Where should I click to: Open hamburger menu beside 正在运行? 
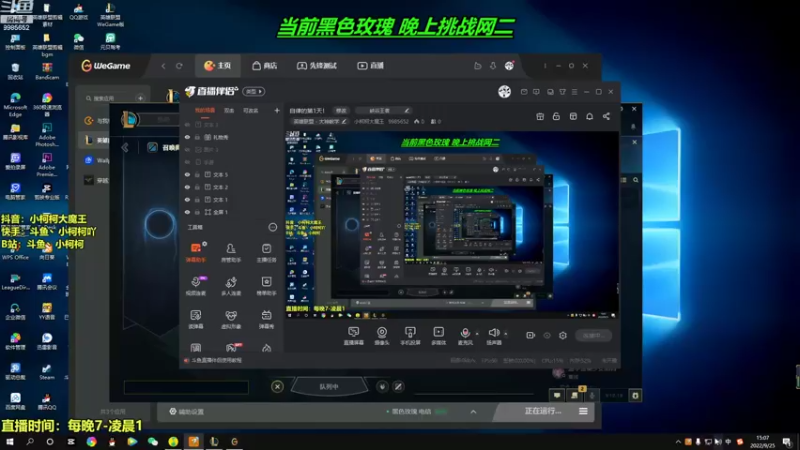pyautogui.click(x=583, y=411)
